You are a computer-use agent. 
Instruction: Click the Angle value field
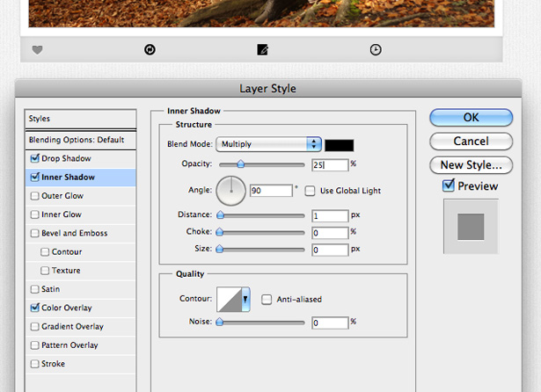(271, 191)
